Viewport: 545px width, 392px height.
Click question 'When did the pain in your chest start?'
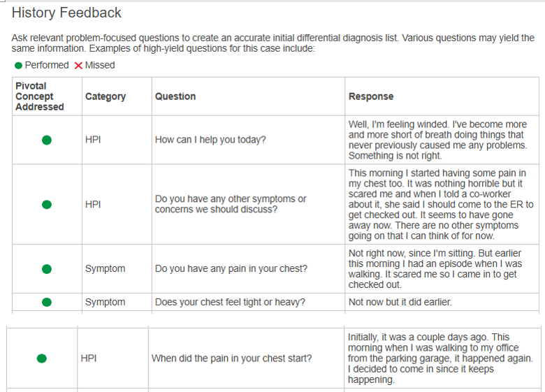[x=231, y=358]
